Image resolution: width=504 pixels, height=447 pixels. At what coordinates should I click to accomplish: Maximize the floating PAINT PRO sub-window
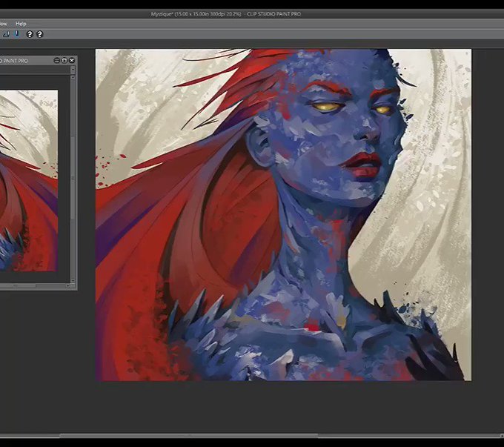tap(64, 61)
